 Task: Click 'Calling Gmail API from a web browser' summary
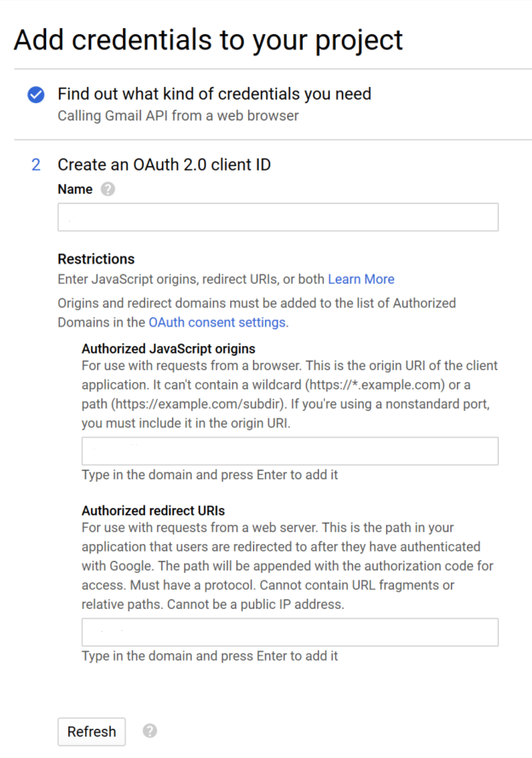point(178,116)
